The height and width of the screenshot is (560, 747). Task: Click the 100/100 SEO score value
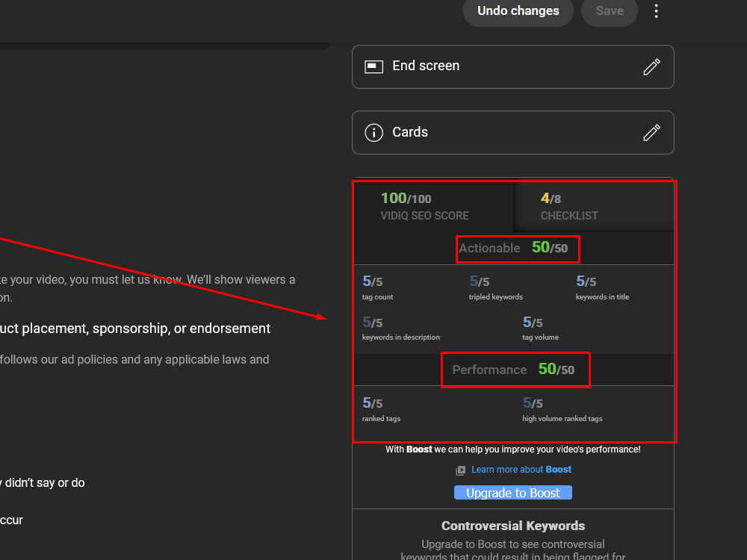click(406, 198)
